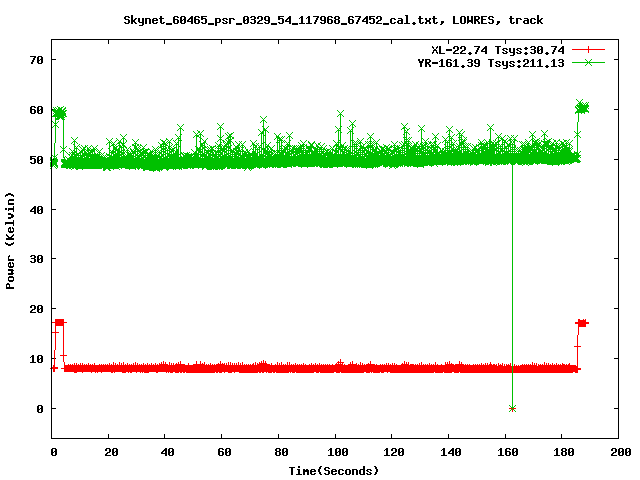Click the red calibration pulse at the start
This screenshot has height=480, width=640.
coord(60,322)
